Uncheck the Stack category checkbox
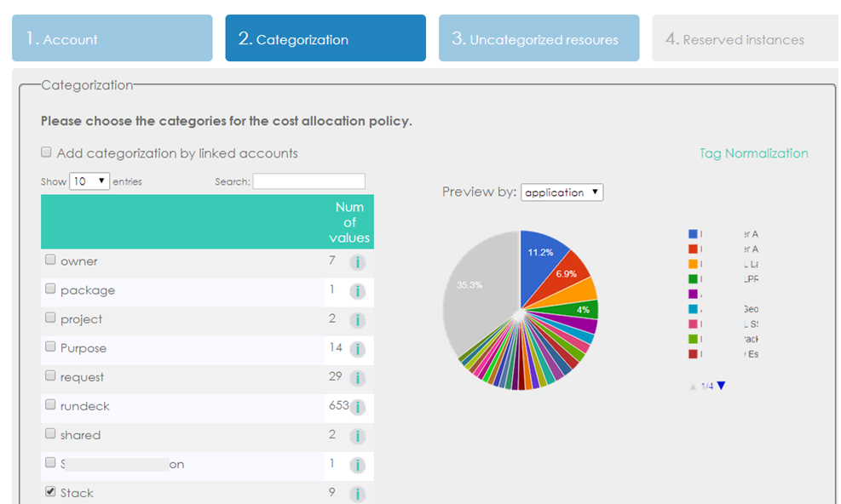 50,492
